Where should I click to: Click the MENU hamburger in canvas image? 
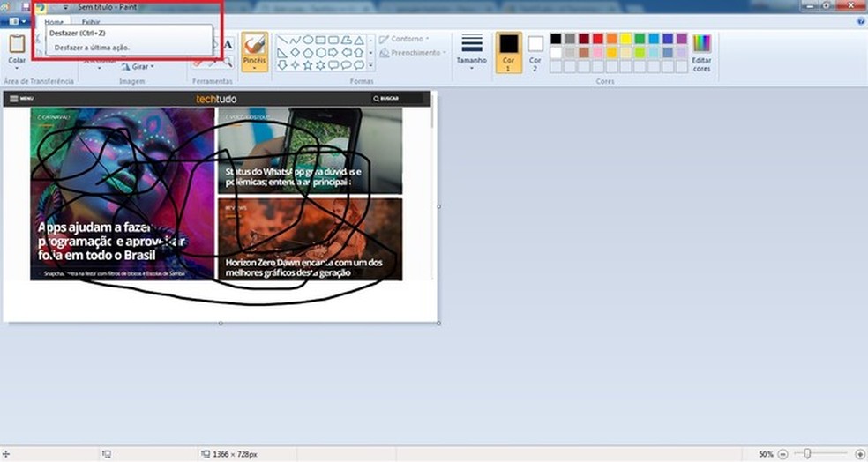click(x=21, y=99)
